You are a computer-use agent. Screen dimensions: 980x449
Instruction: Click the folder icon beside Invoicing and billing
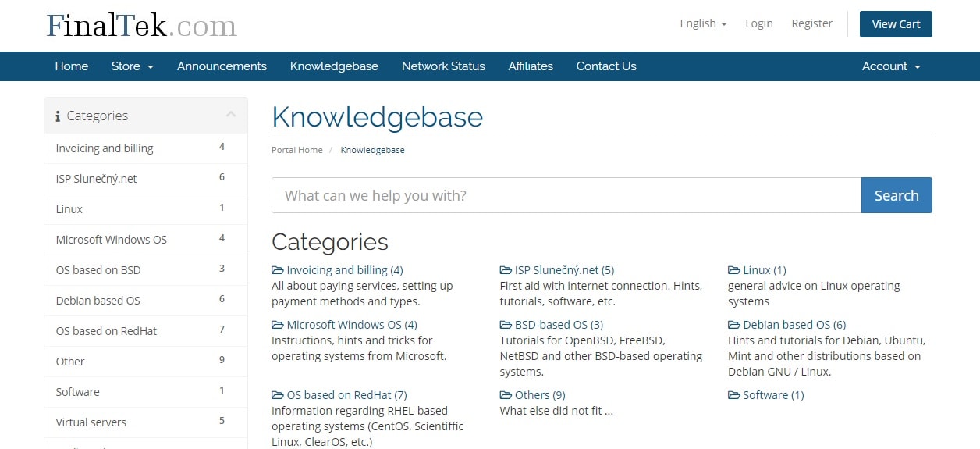pyautogui.click(x=278, y=270)
